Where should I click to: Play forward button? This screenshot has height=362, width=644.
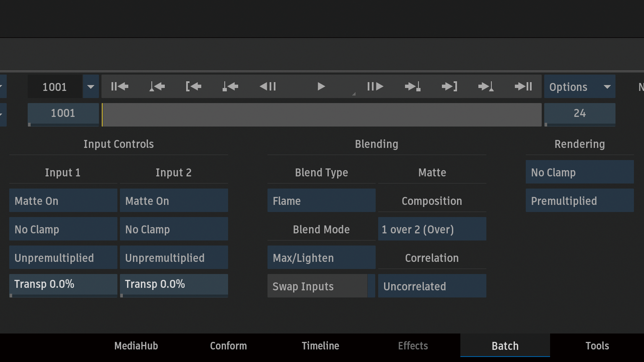(321, 87)
